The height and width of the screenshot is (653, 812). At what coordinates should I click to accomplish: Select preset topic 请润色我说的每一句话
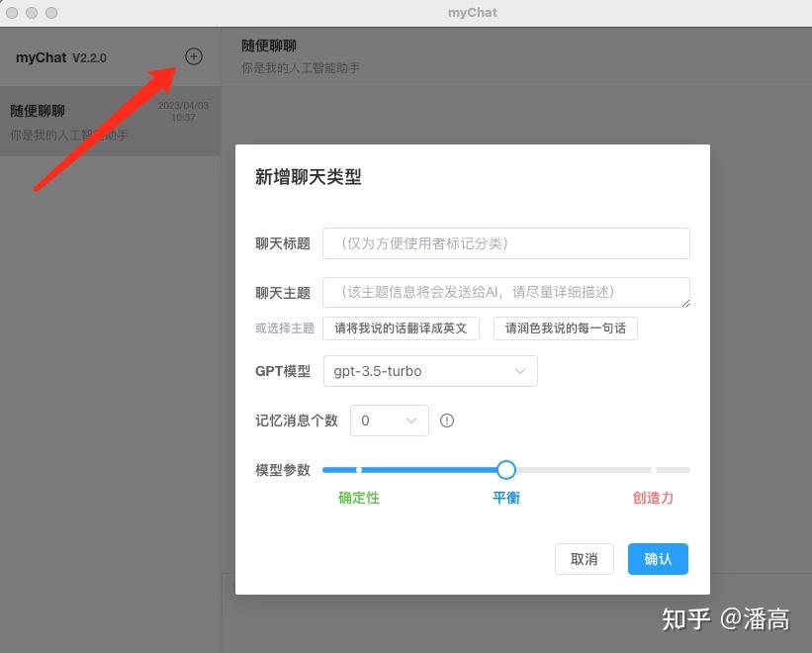(566, 327)
